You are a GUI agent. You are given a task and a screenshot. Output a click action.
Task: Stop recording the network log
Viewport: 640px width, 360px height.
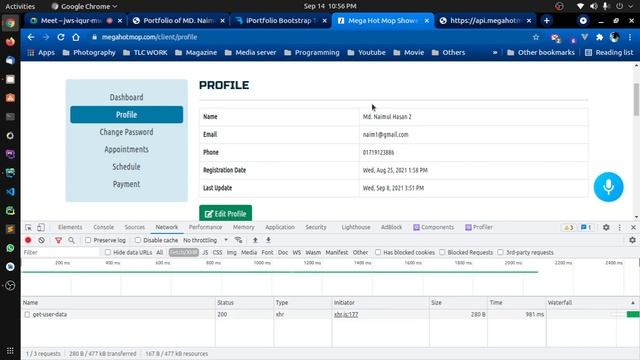pyautogui.click(x=28, y=240)
